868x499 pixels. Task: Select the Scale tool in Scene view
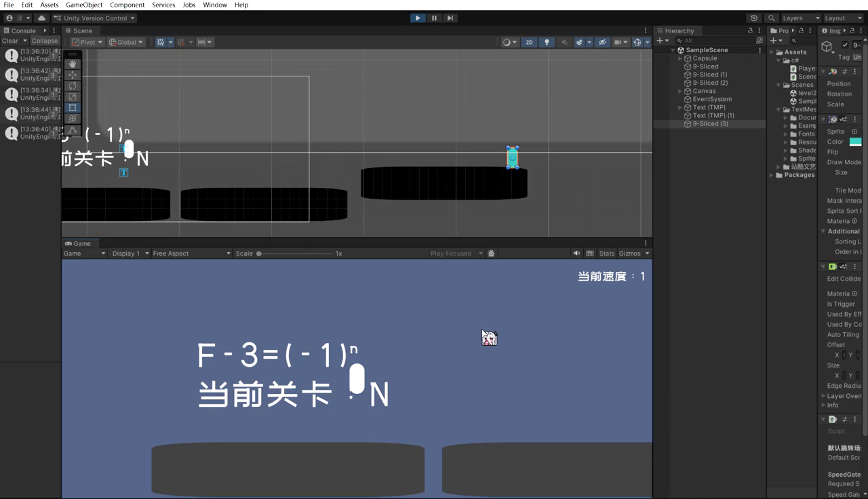coord(73,97)
